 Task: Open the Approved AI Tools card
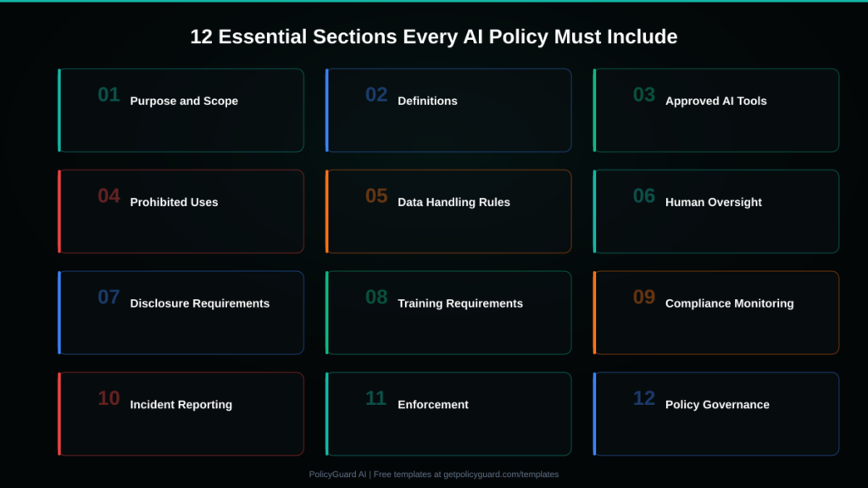coord(716,110)
